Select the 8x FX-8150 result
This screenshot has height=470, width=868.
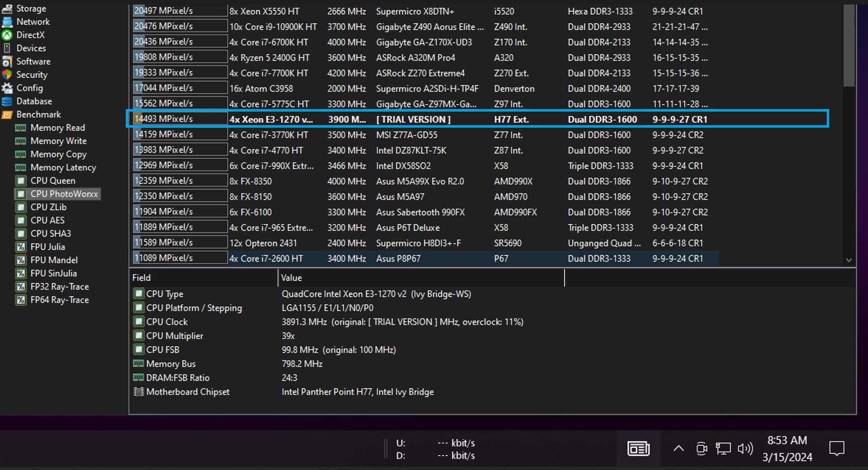point(425,197)
